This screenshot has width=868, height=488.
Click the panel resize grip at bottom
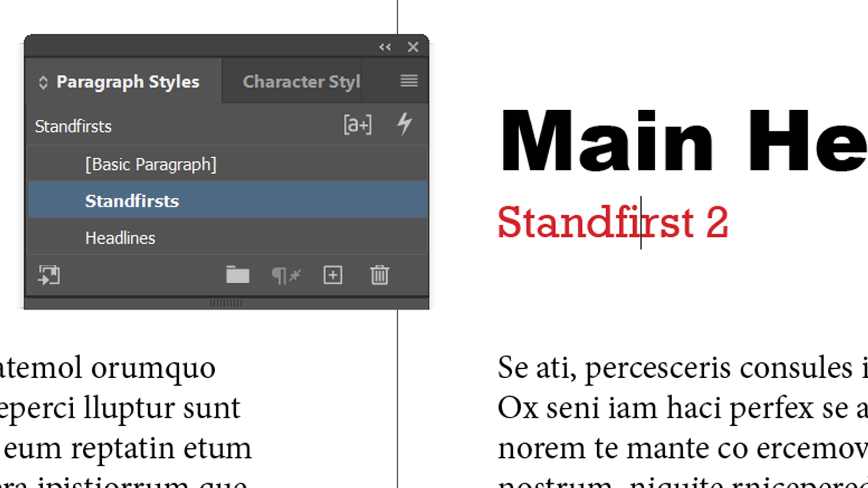pyautogui.click(x=226, y=303)
